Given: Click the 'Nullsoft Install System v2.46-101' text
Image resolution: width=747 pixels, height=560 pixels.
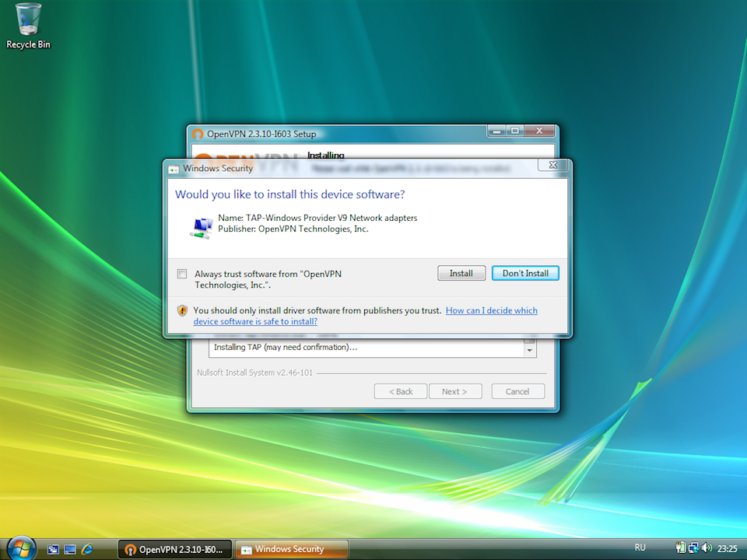Looking at the screenshot, I should (x=255, y=373).
